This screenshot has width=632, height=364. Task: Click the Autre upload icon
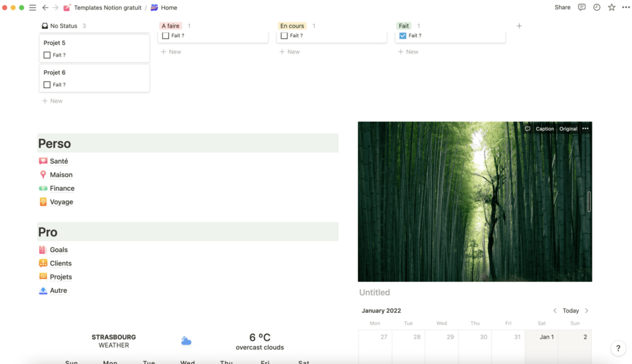click(43, 290)
